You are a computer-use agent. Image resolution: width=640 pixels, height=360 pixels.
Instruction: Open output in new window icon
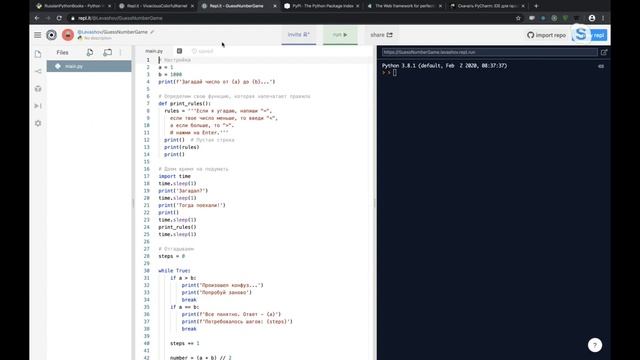coord(604,52)
